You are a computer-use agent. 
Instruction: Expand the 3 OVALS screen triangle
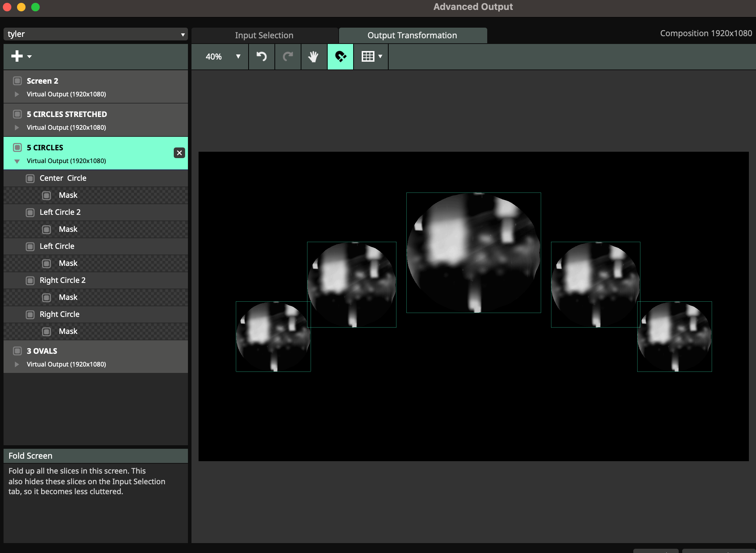click(x=17, y=364)
